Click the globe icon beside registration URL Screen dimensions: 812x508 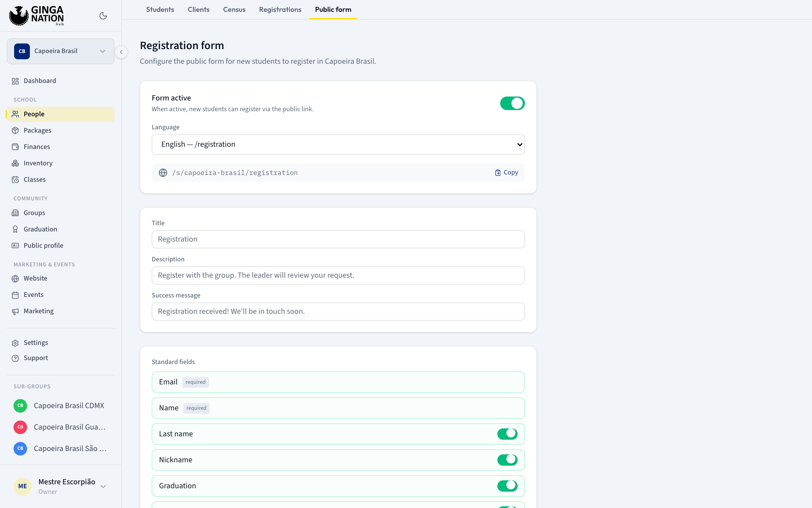[163, 173]
